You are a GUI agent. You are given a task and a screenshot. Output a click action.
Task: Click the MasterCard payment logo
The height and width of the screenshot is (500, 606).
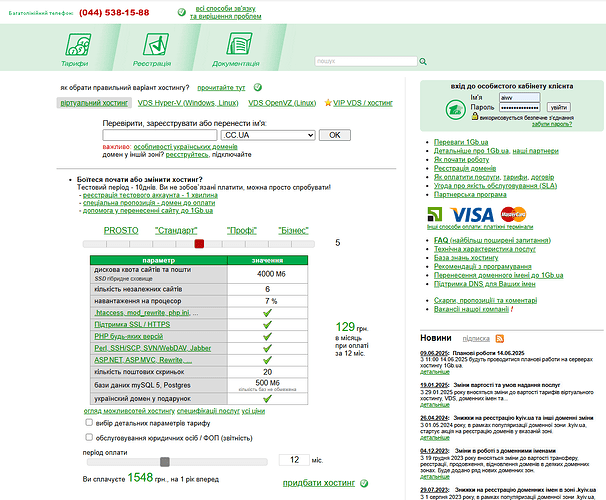coord(513,214)
